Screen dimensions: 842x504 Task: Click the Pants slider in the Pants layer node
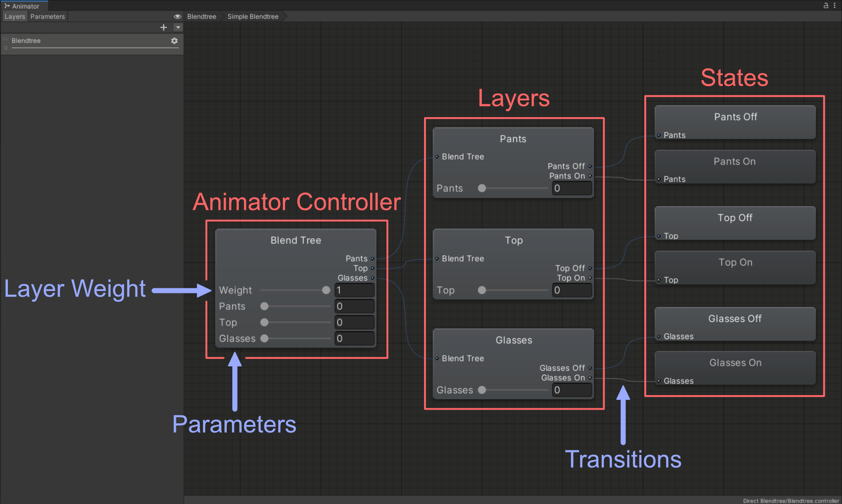(513, 188)
